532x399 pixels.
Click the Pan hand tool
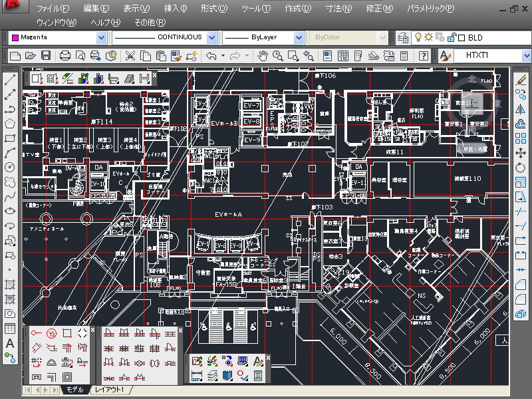point(263,57)
